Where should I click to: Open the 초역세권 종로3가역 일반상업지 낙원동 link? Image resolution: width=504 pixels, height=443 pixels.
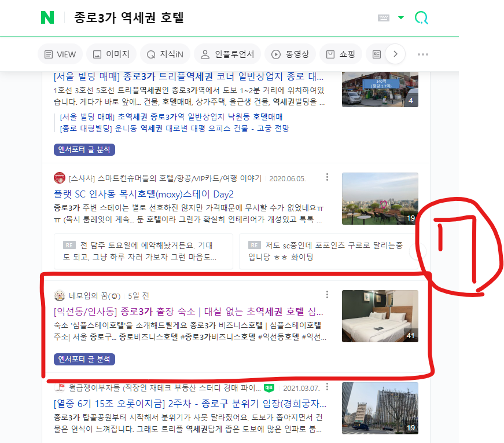(171, 116)
